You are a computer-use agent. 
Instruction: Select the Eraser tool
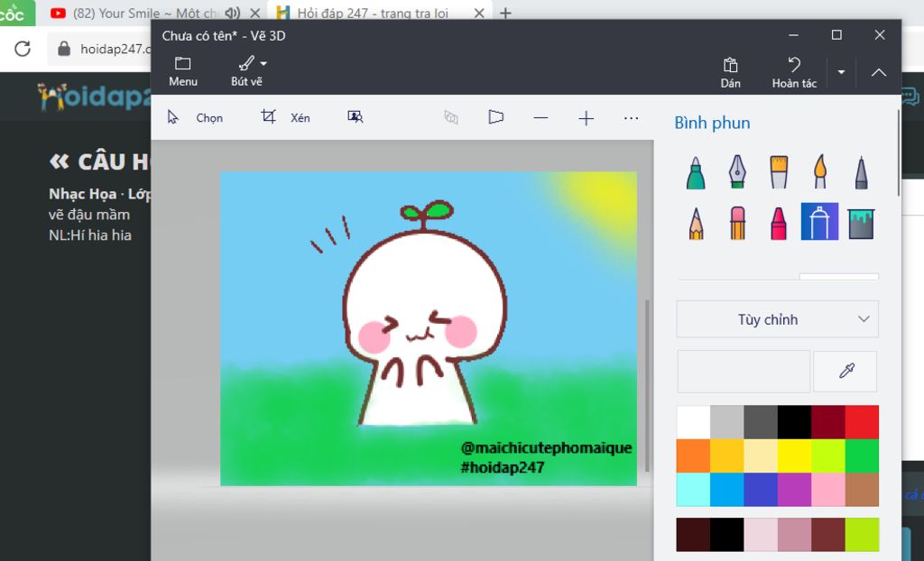click(737, 222)
